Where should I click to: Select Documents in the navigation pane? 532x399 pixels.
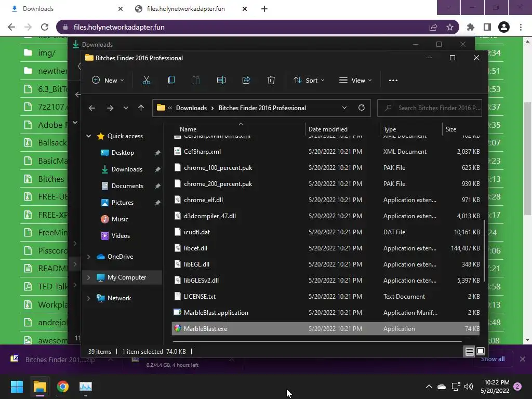click(x=127, y=186)
